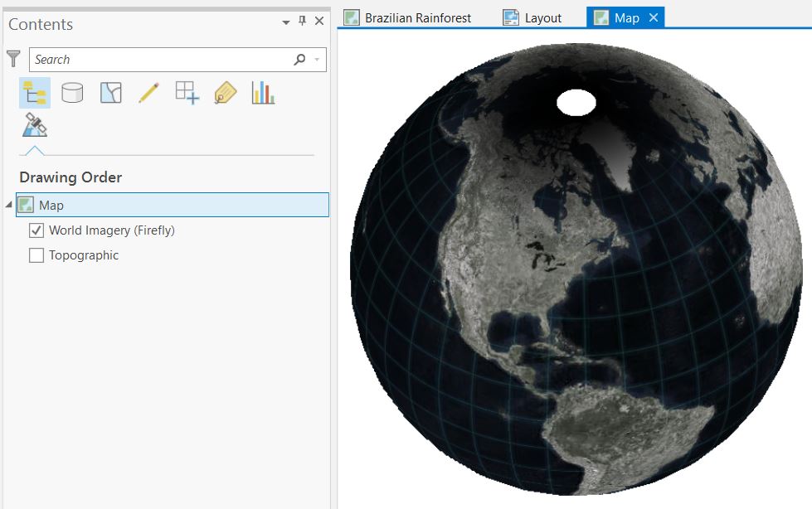Image resolution: width=812 pixels, height=509 pixels.
Task: Select the World Imagery (Firefly) layer name
Action: coord(112,230)
